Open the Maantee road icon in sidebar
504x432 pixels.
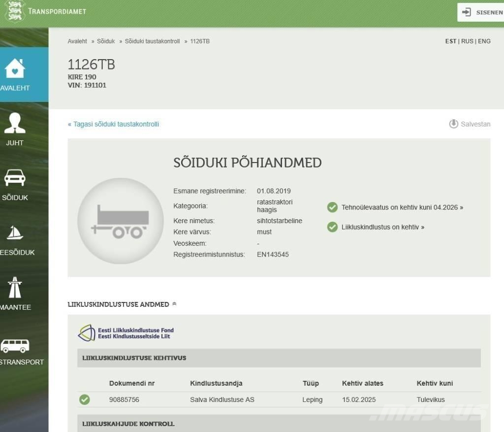point(15,287)
